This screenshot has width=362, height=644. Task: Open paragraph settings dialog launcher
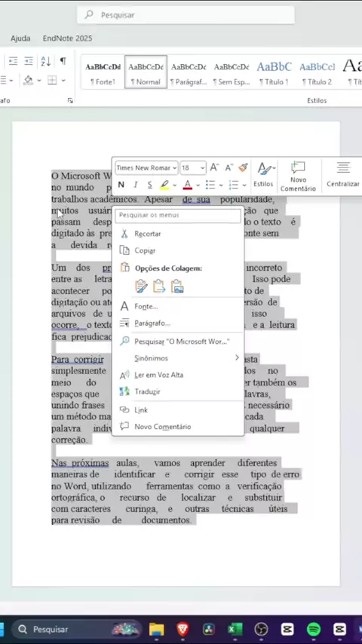[x=70, y=100]
